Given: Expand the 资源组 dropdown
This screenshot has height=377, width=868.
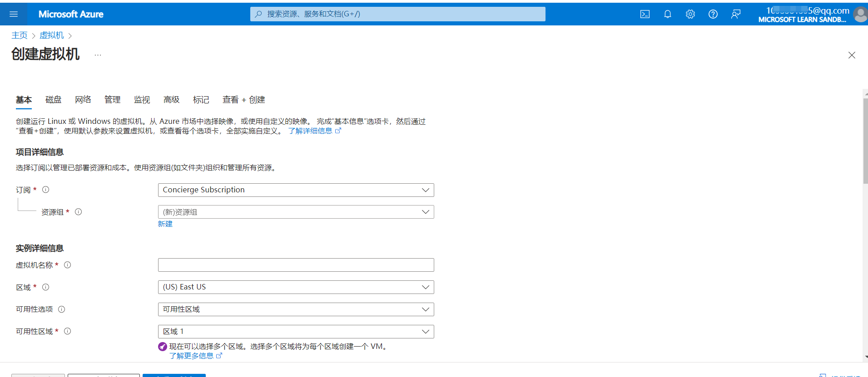Looking at the screenshot, I should [x=296, y=212].
